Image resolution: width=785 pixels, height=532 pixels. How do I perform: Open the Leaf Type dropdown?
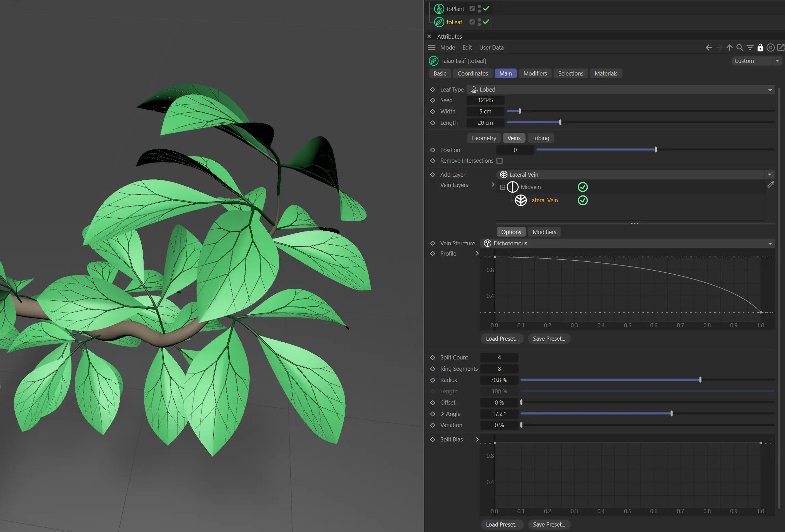pyautogui.click(x=620, y=90)
